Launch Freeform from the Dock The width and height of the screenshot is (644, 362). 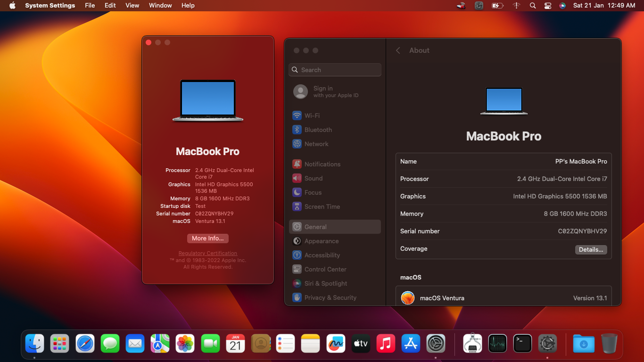(x=336, y=344)
